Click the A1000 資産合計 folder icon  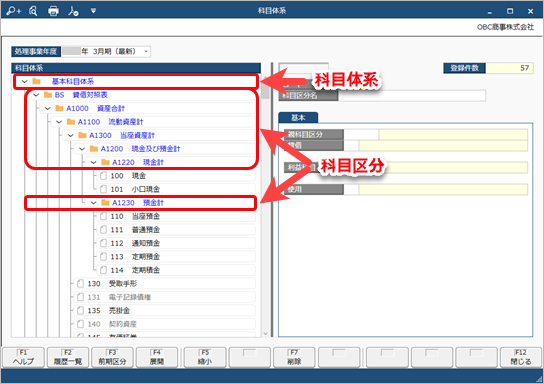59,108
